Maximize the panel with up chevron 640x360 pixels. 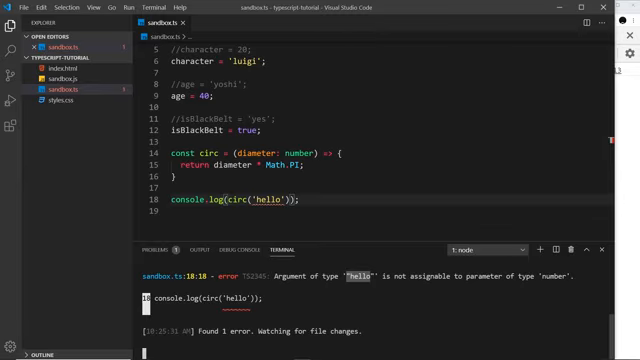click(x=587, y=249)
